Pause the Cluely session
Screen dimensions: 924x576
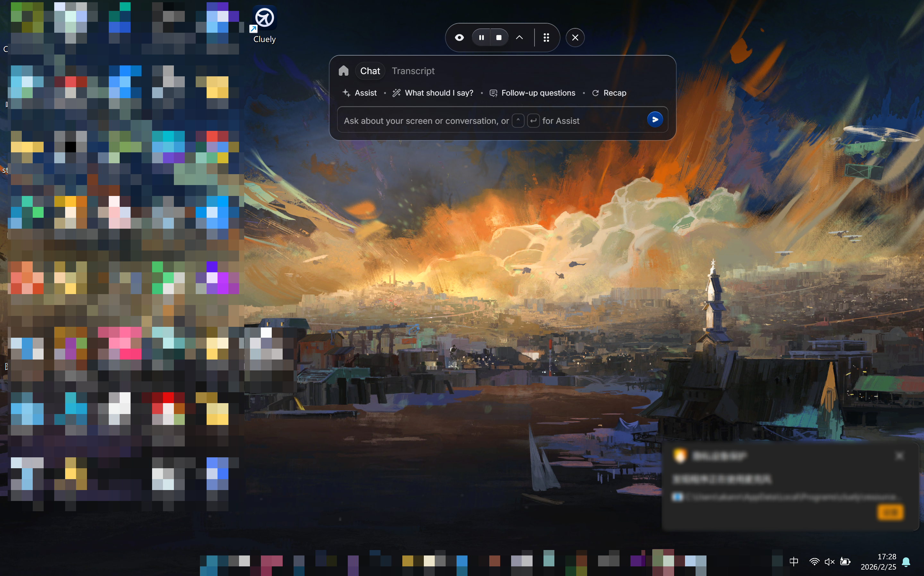point(481,37)
